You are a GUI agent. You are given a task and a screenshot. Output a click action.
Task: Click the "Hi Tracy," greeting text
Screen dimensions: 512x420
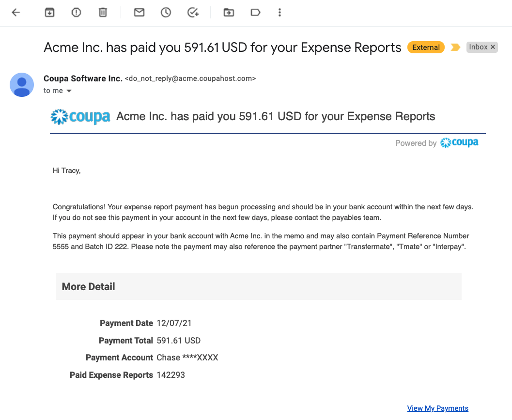pyautogui.click(x=67, y=171)
